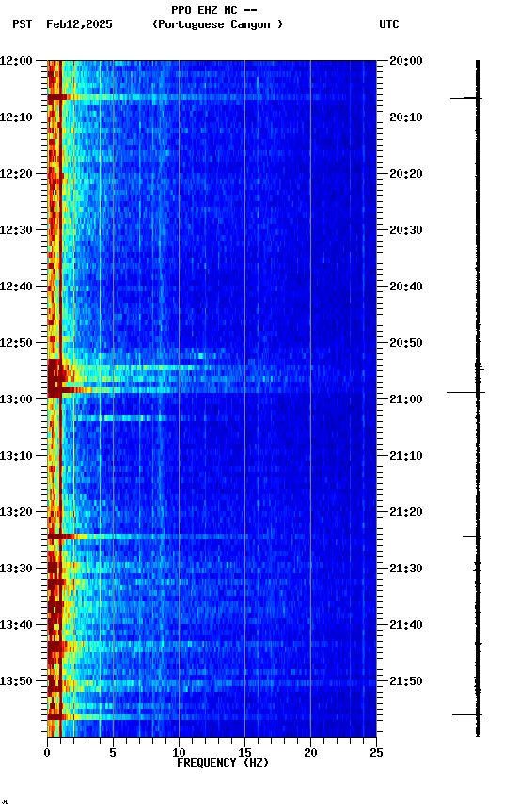Click the 20:50 UTC time label

(406, 343)
